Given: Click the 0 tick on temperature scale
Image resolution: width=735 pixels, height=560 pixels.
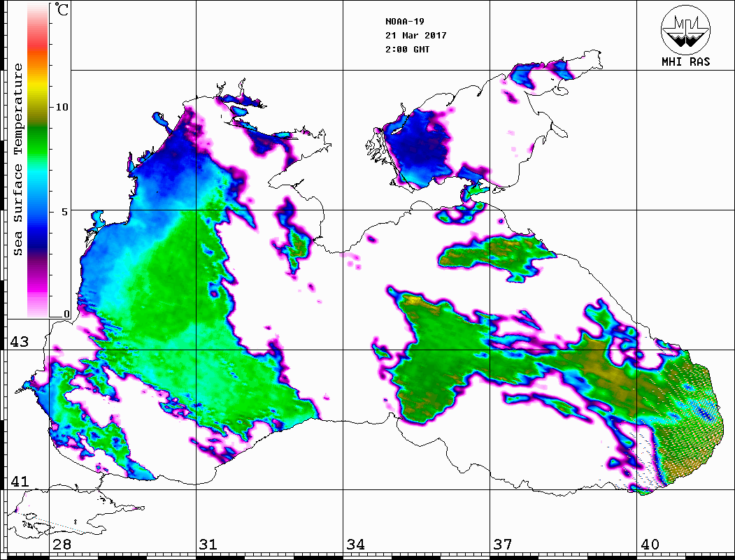Looking at the screenshot, I should [66, 314].
